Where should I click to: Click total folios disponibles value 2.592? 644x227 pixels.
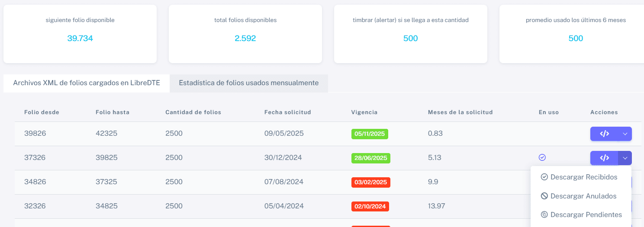pyautogui.click(x=245, y=38)
